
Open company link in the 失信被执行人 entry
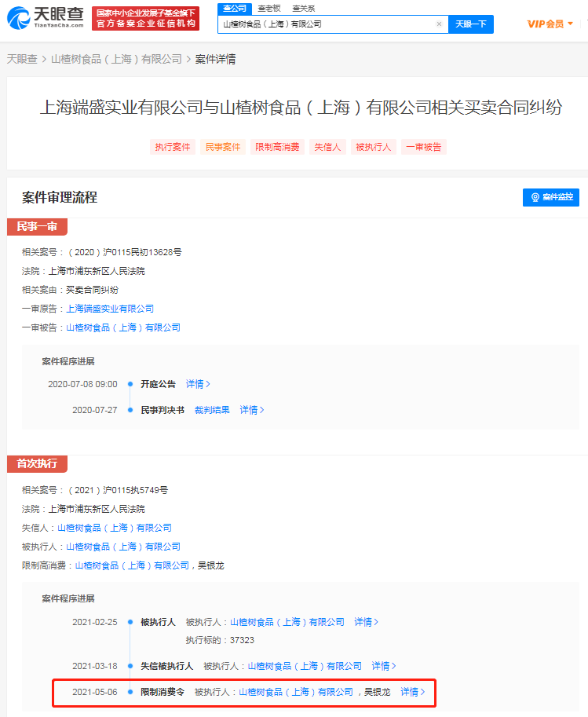pyautogui.click(x=305, y=666)
